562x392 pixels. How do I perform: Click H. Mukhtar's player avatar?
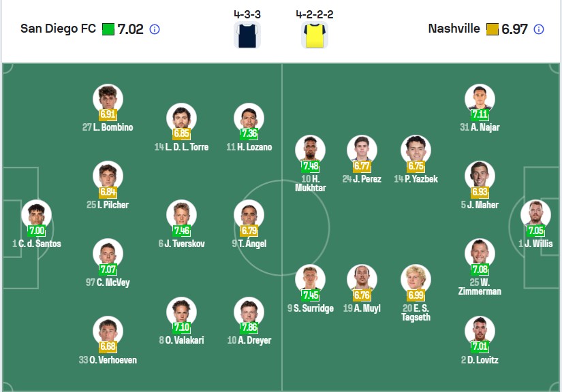click(x=311, y=150)
